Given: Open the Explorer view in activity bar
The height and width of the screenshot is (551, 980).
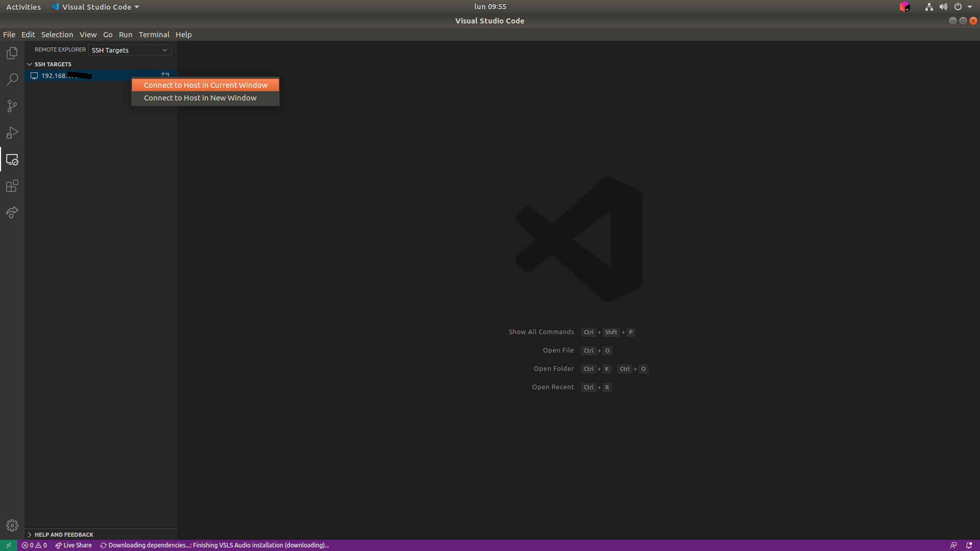Looking at the screenshot, I should pyautogui.click(x=12, y=53).
